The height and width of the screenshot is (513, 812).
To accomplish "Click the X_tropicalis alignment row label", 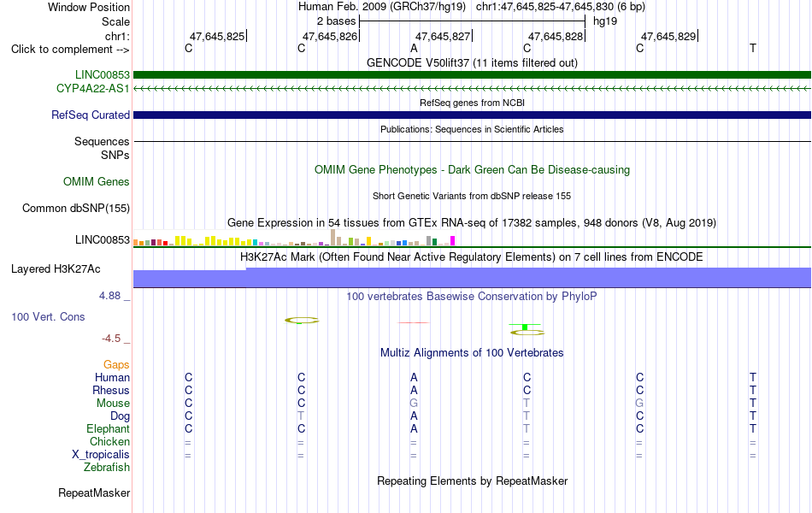I will 101,455.
